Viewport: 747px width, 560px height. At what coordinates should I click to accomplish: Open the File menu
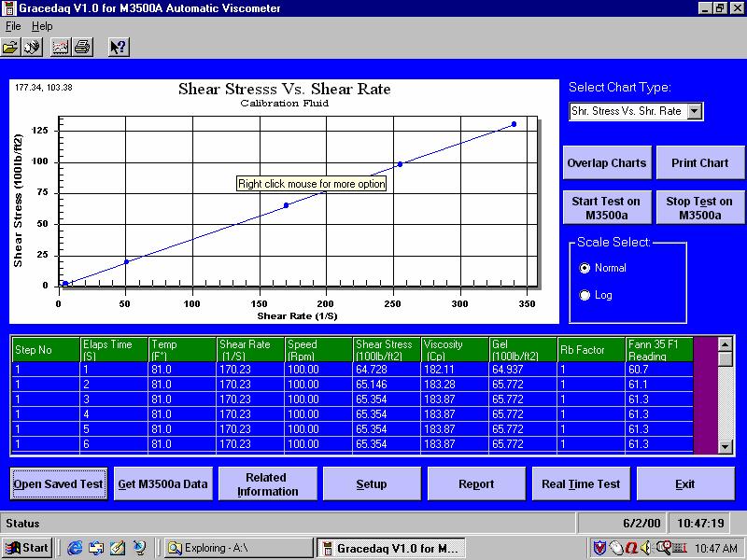coord(13,27)
